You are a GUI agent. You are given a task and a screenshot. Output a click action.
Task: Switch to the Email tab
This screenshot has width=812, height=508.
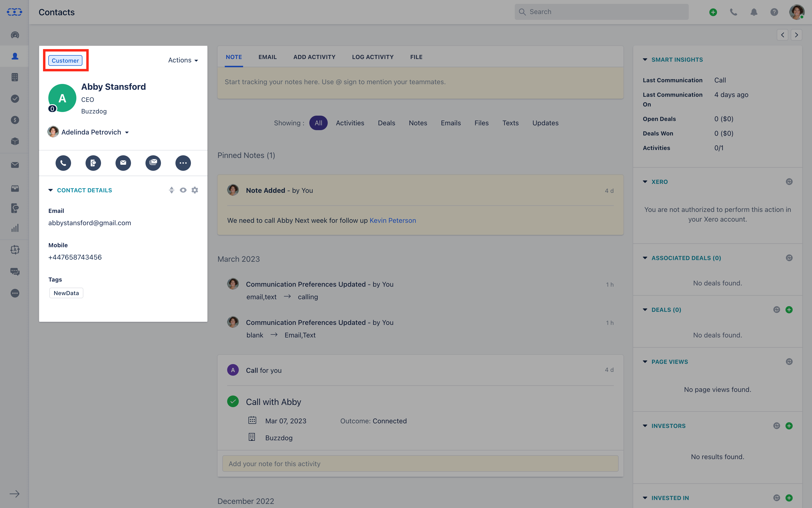(268, 57)
